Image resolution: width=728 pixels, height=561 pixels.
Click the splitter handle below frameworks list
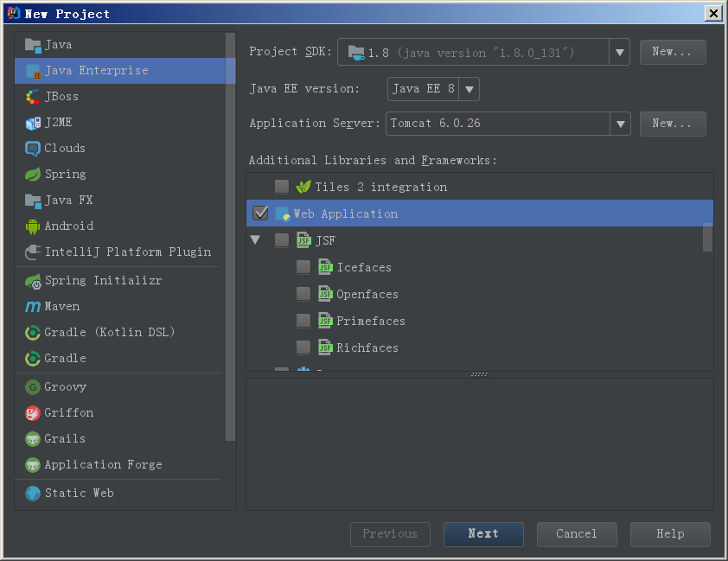tap(479, 374)
